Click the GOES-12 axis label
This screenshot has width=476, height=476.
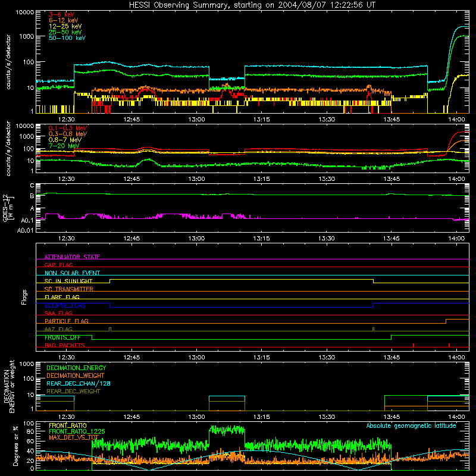click(8, 208)
